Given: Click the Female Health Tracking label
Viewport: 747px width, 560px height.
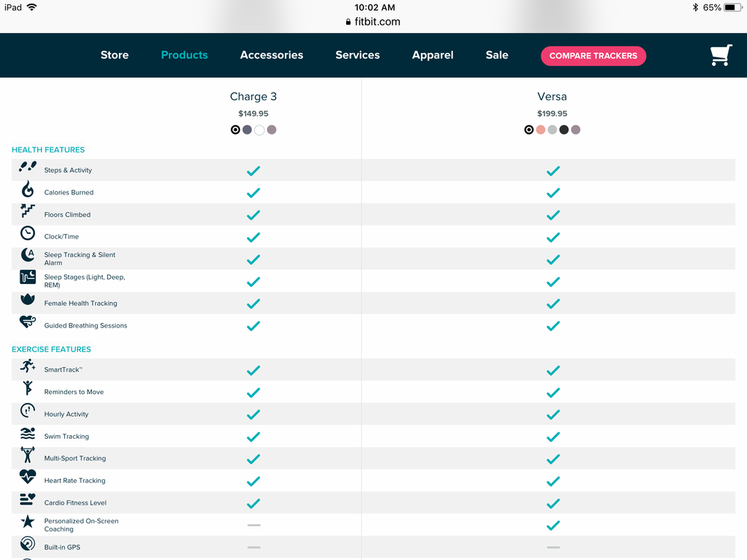Looking at the screenshot, I should click(81, 304).
